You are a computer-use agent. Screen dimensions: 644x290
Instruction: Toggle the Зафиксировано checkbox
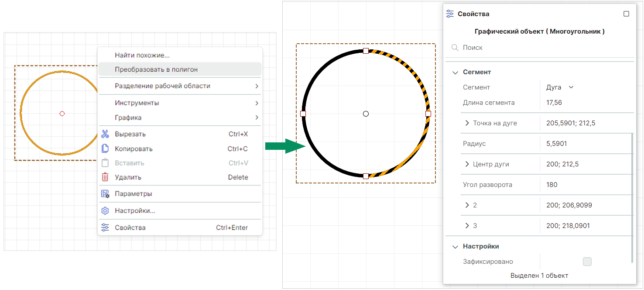coord(587,262)
